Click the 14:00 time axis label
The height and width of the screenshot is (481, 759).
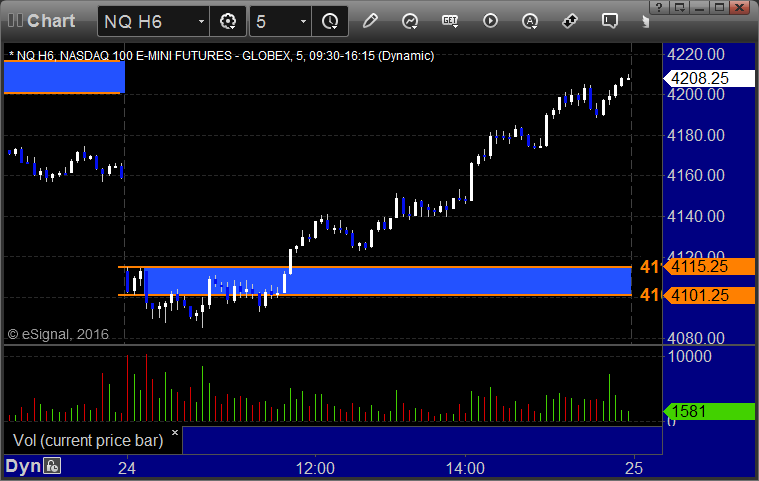coord(465,468)
